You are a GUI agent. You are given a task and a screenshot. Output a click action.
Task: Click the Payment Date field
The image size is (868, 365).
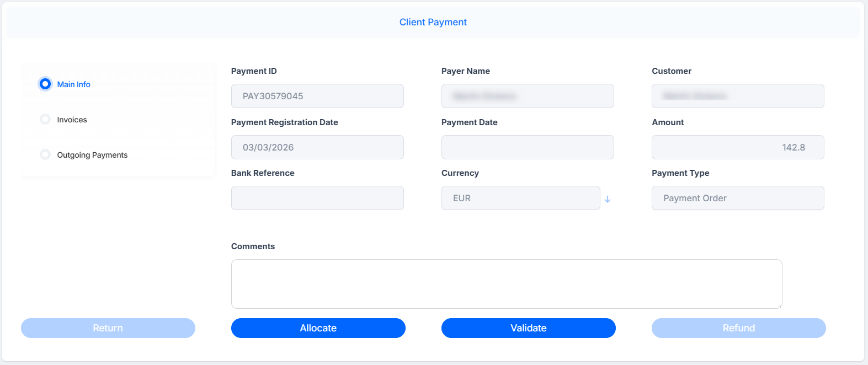(x=528, y=147)
